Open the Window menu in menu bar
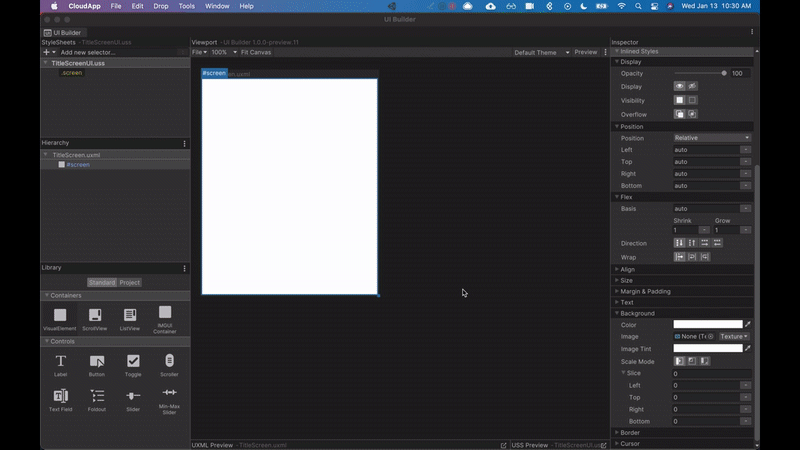The width and height of the screenshot is (800, 450). click(x=216, y=6)
